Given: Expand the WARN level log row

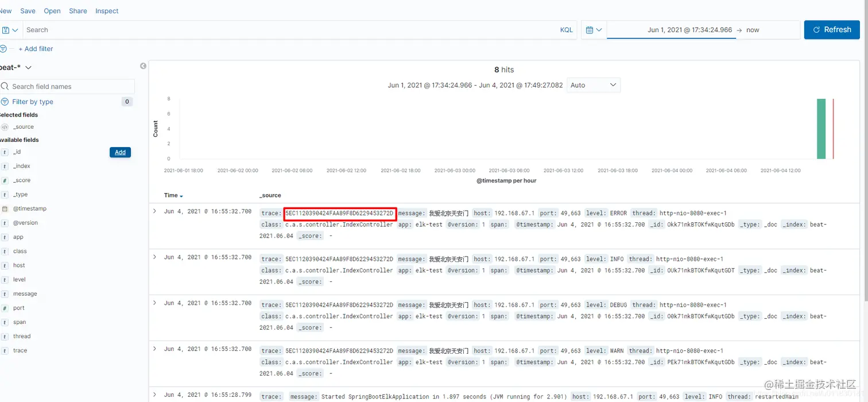Looking at the screenshot, I should 154,349.
